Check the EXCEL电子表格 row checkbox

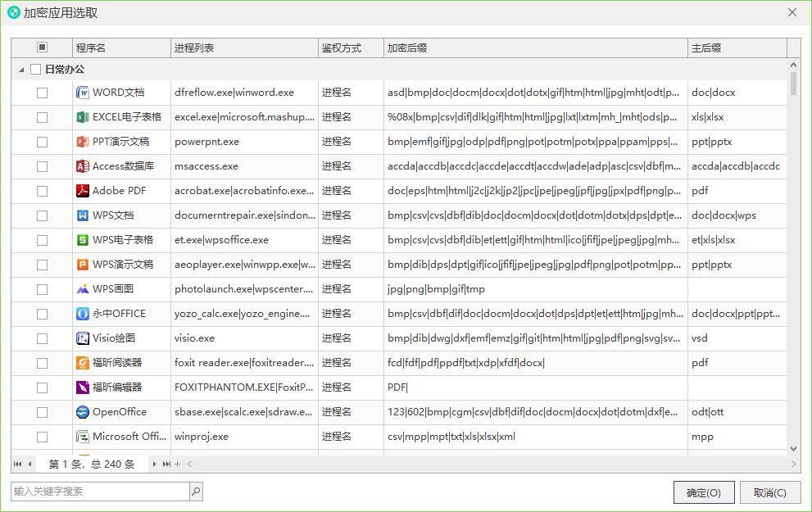[42, 117]
